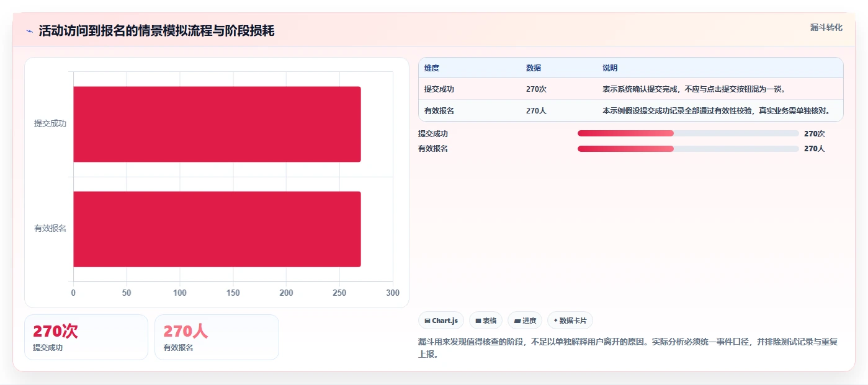Click the 提交成功 bar in chart
Viewport: 868px width, 385px height.
(217, 124)
